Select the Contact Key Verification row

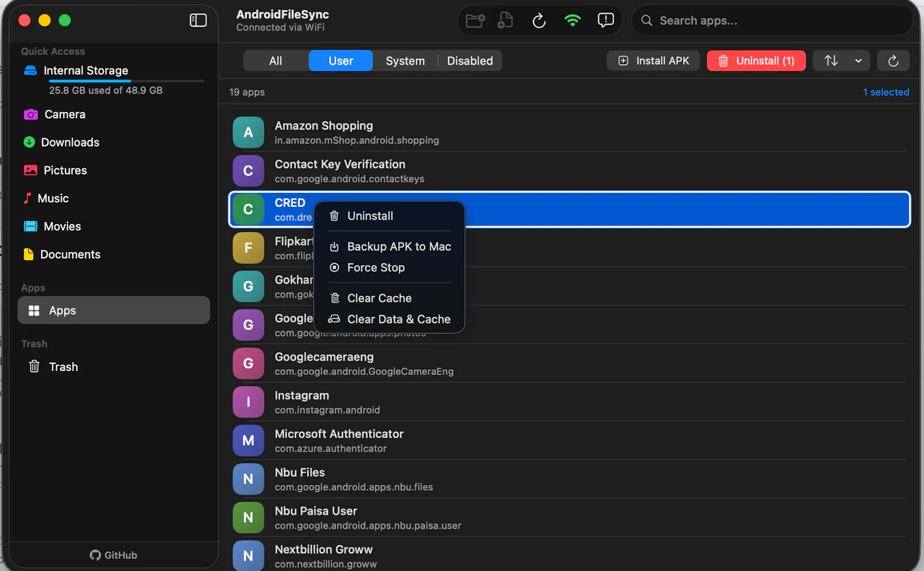(569, 171)
